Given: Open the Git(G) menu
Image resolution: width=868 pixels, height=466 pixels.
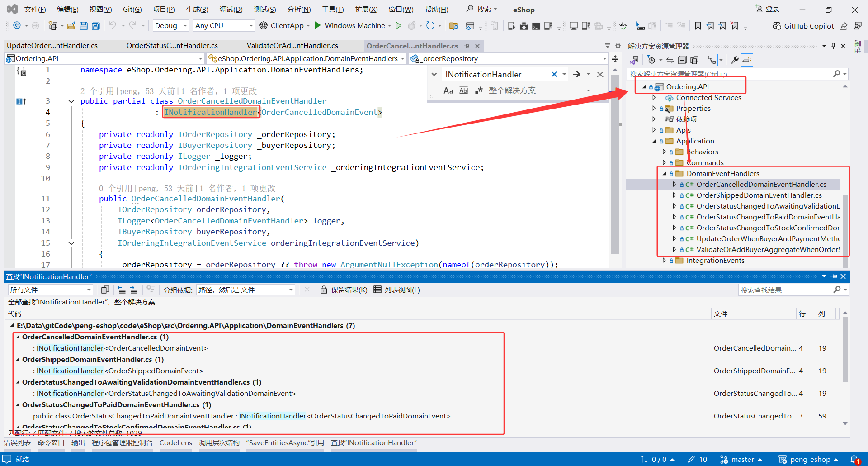Looking at the screenshot, I should 132,10.
